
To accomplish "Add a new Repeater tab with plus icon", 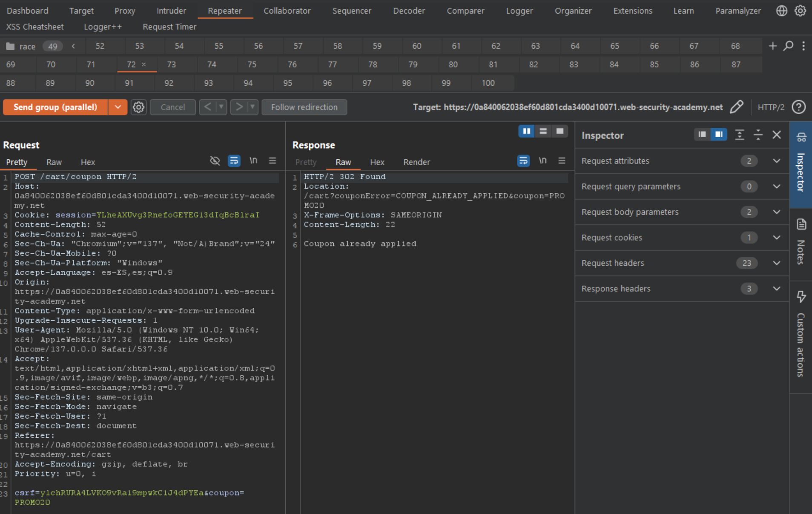I will click(x=772, y=46).
